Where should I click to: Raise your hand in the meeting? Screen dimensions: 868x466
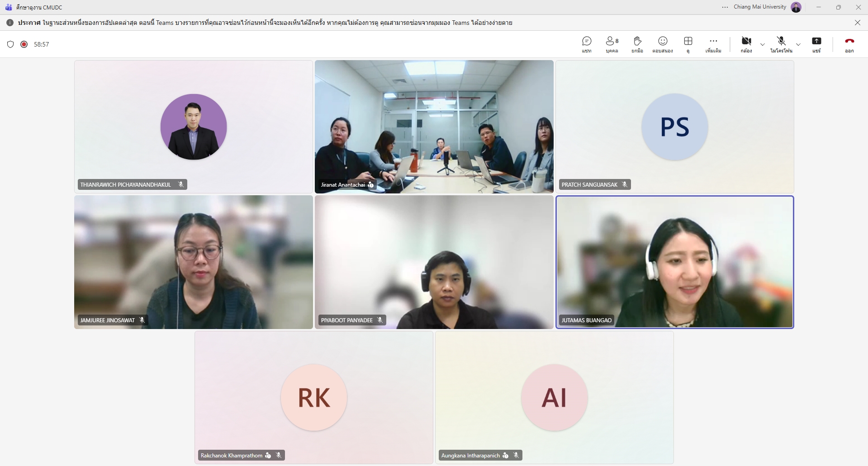[x=637, y=44]
